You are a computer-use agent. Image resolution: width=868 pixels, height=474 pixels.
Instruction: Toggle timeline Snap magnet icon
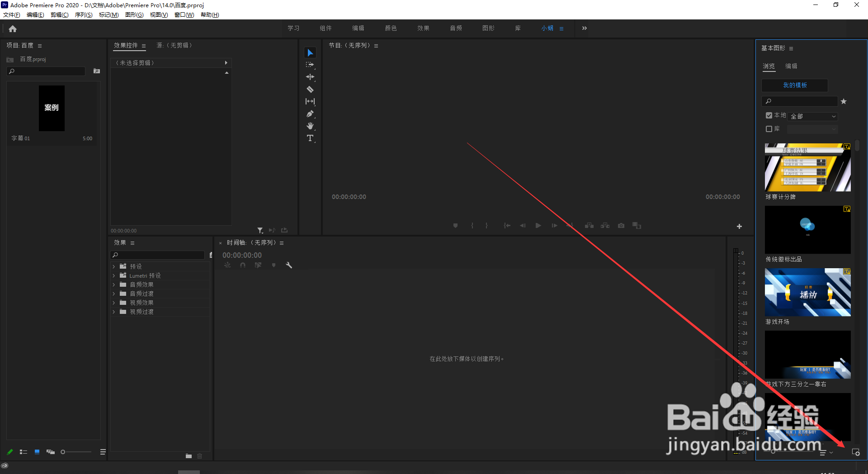[243, 265]
